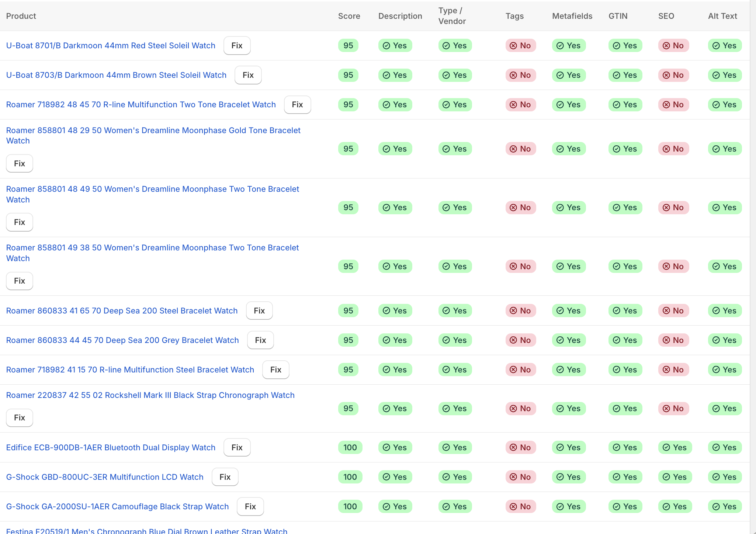Click Fix for G-Shock GA-2000SU-1AER

pyautogui.click(x=250, y=506)
